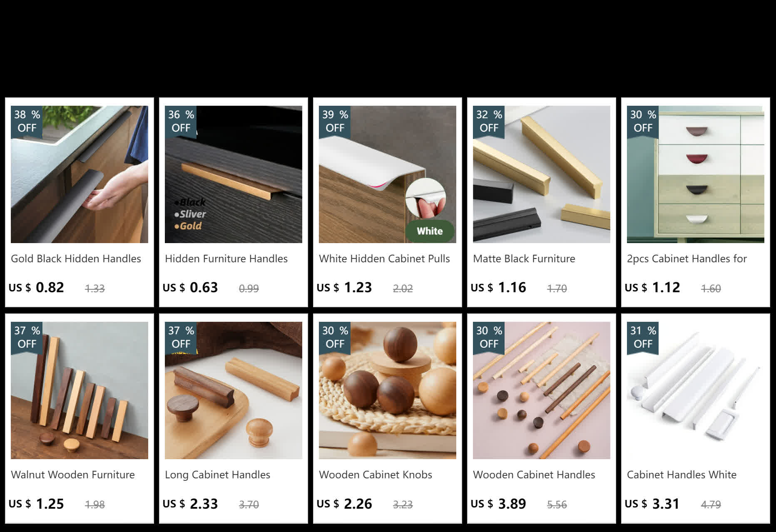This screenshot has height=532, width=776.
Task: Click the Matte Black Furniture title link
Action: [524, 259]
